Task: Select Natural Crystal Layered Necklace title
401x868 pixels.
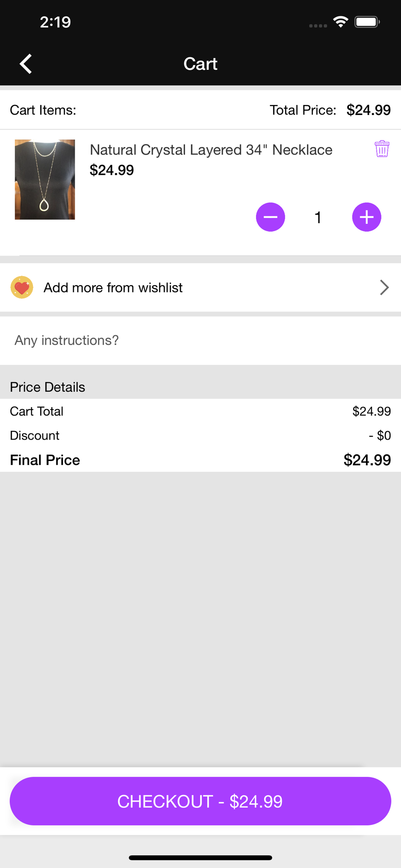Action: (x=211, y=150)
